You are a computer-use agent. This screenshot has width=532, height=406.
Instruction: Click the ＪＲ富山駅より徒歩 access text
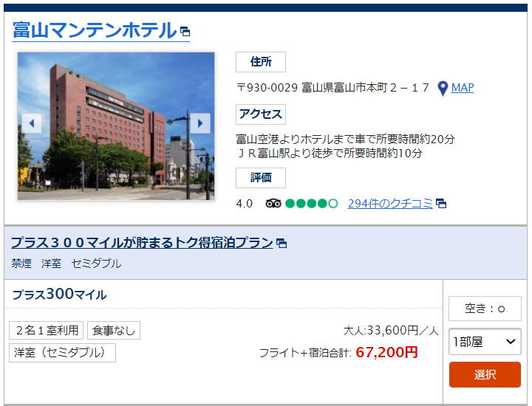tap(329, 154)
